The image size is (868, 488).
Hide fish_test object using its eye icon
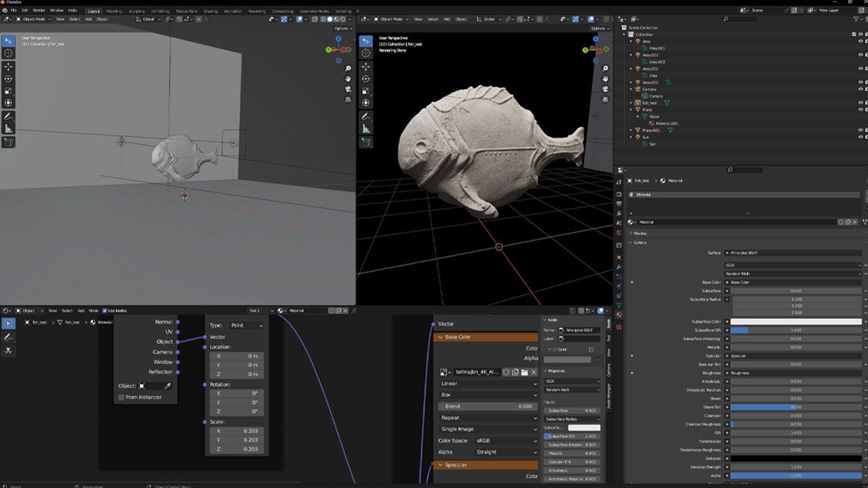[861, 103]
